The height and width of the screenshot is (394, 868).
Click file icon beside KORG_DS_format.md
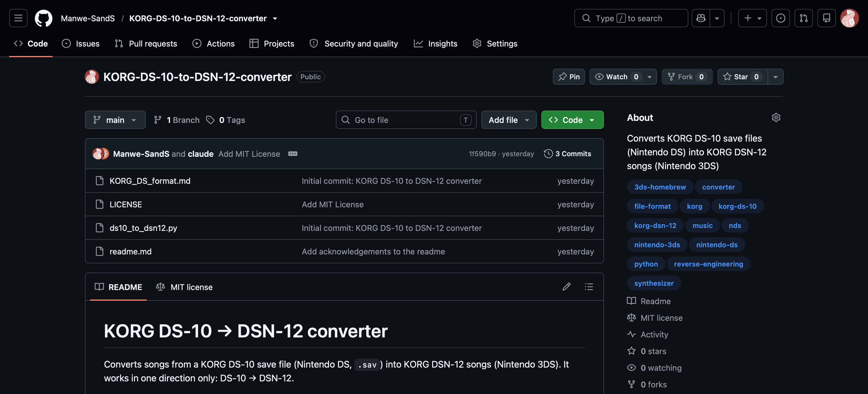(99, 181)
